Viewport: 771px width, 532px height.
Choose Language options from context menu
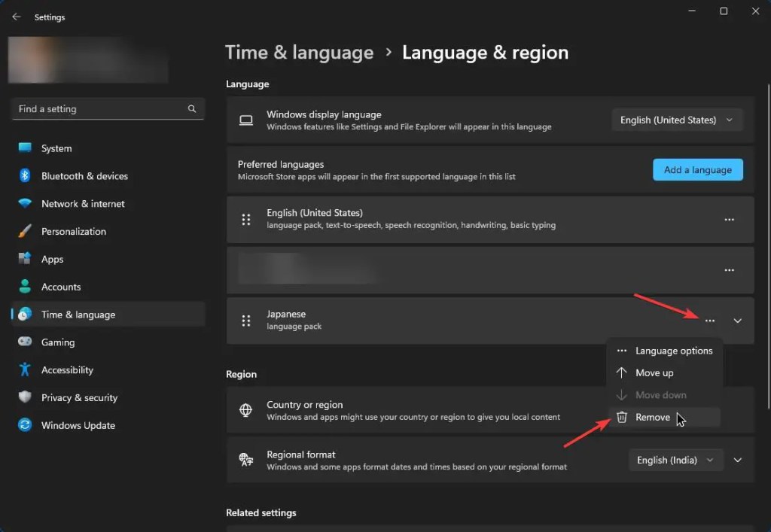665,351
